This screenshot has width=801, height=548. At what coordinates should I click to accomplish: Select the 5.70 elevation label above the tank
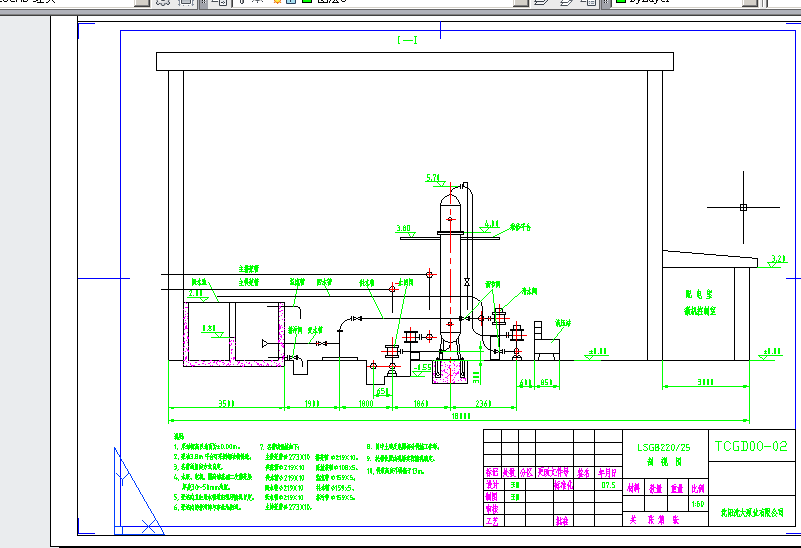point(433,178)
